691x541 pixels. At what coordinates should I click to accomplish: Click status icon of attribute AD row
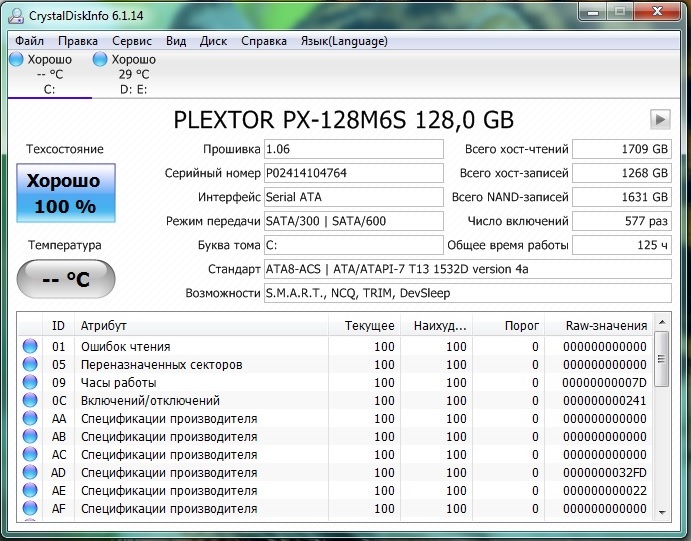30,473
